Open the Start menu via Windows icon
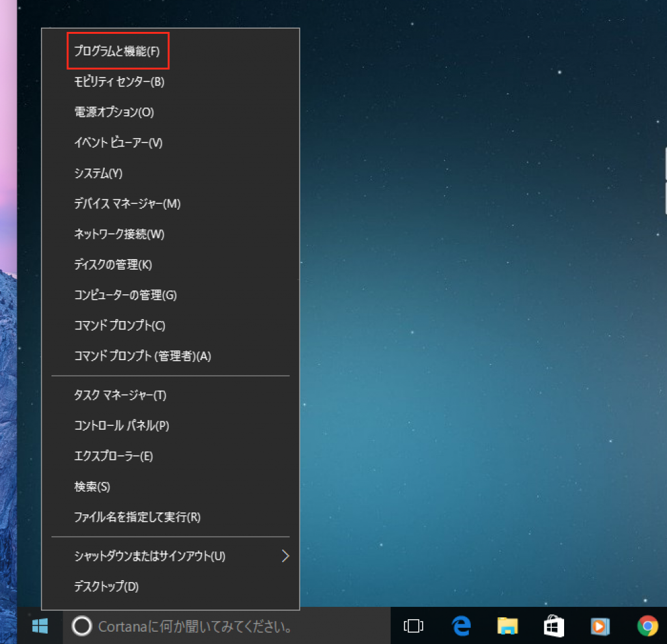The image size is (667, 644). click(x=39, y=626)
